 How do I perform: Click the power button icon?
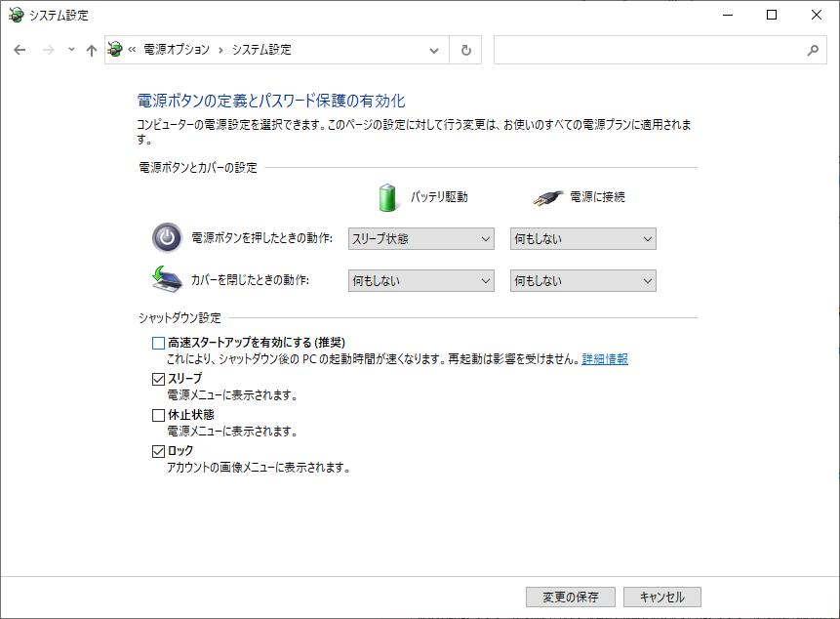click(x=167, y=238)
